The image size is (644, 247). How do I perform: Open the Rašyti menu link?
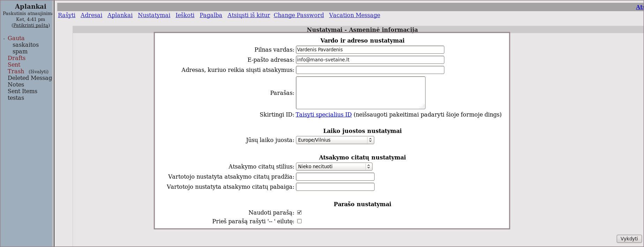pos(67,15)
